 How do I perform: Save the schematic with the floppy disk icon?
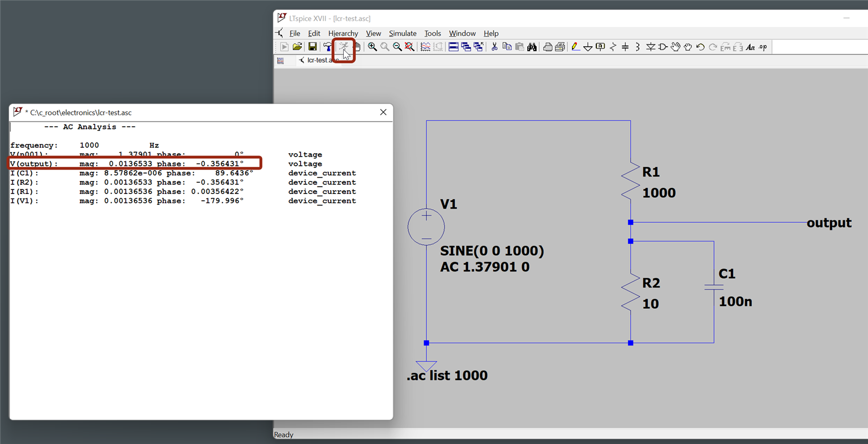312,47
